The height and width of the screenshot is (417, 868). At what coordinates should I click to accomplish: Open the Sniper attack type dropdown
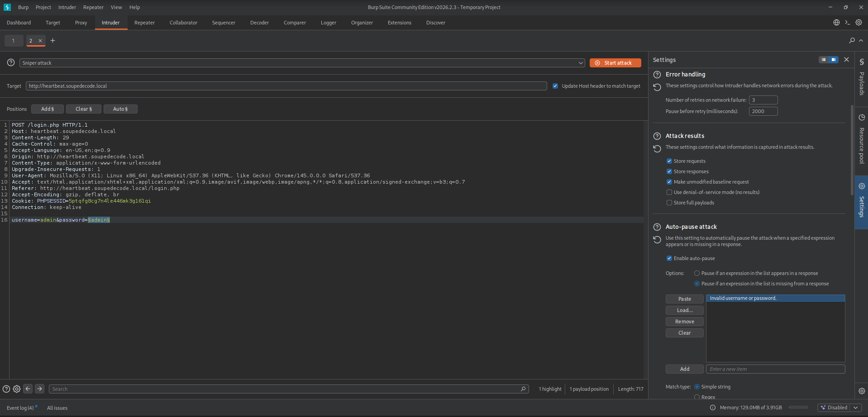302,63
